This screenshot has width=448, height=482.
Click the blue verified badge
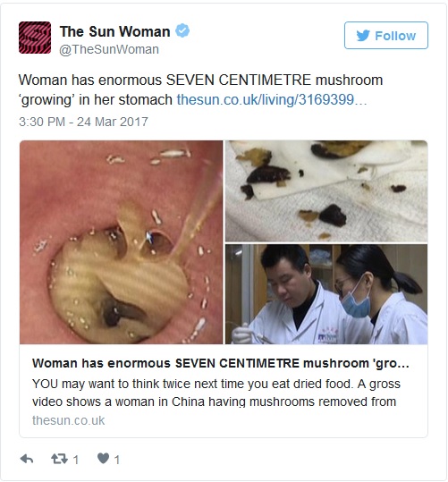pos(182,30)
